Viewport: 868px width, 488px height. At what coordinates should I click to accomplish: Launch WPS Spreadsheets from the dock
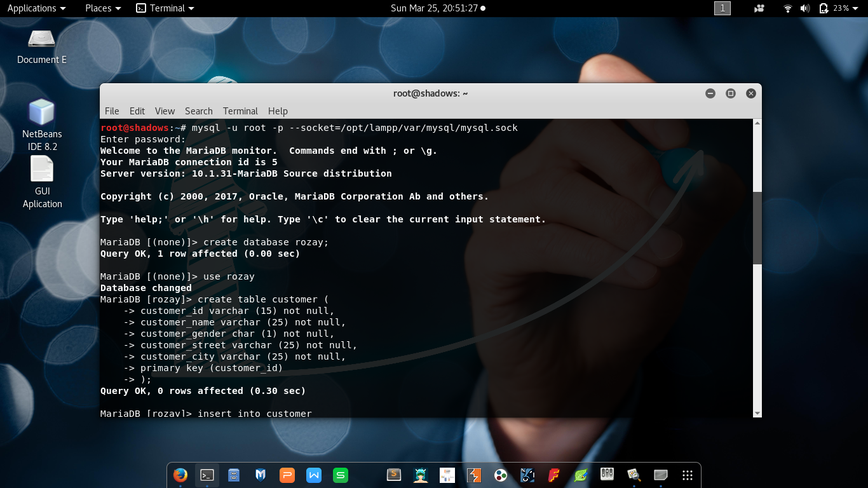(x=340, y=475)
